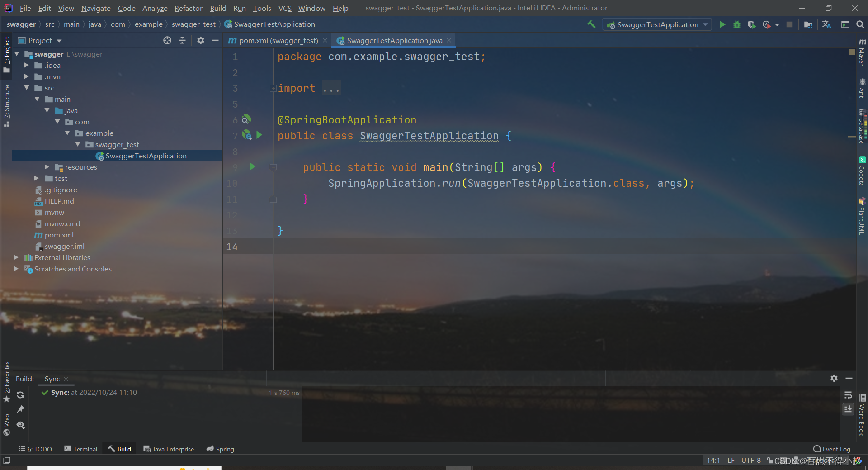Expand the .idea folder
Image resolution: width=868 pixels, height=470 pixels.
coord(27,65)
